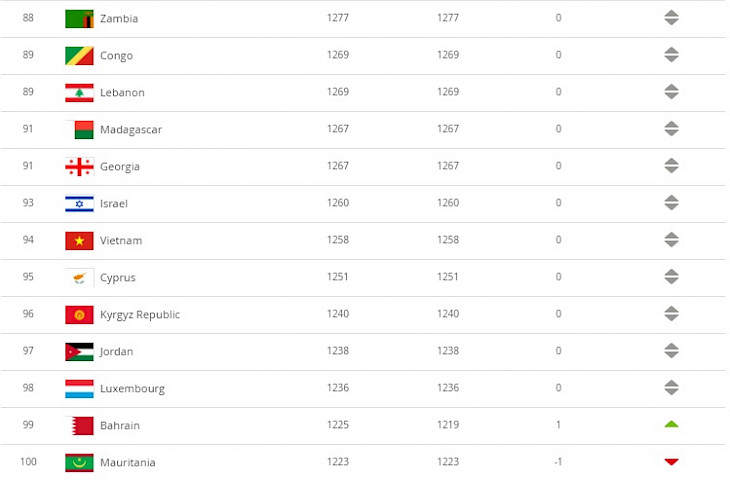730x480 pixels.
Task: Click the Lebanon flag icon
Action: click(x=79, y=93)
